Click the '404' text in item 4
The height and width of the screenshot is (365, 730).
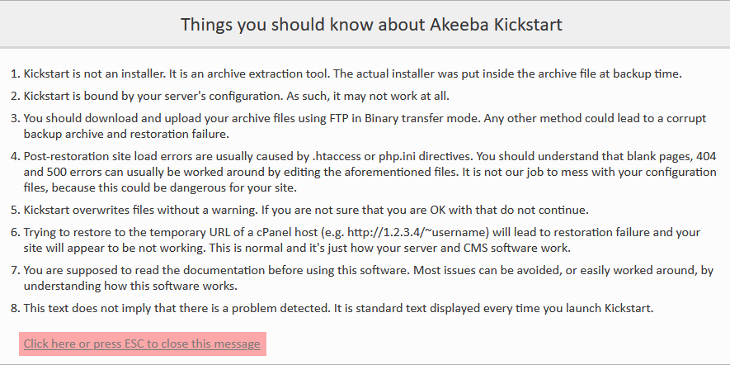[706, 157]
